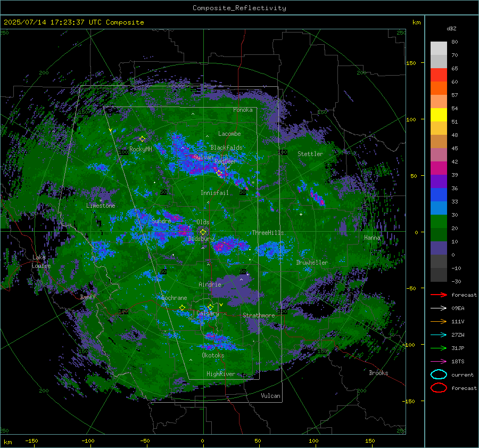Click the Stettler city label

coord(310,154)
